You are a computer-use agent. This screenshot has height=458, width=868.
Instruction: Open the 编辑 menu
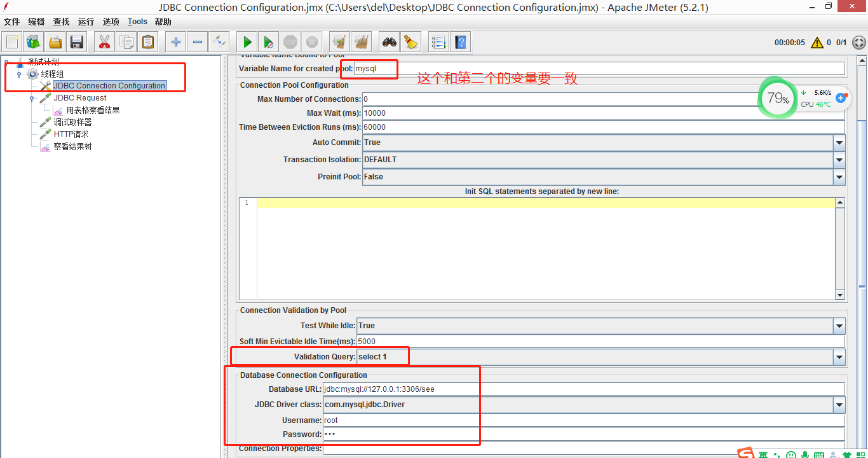pos(36,22)
